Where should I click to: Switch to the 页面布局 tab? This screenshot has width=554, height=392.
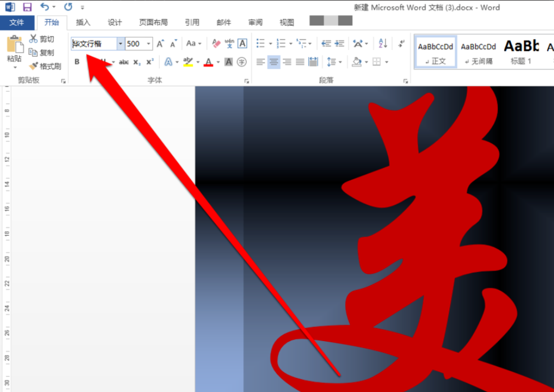(x=153, y=22)
